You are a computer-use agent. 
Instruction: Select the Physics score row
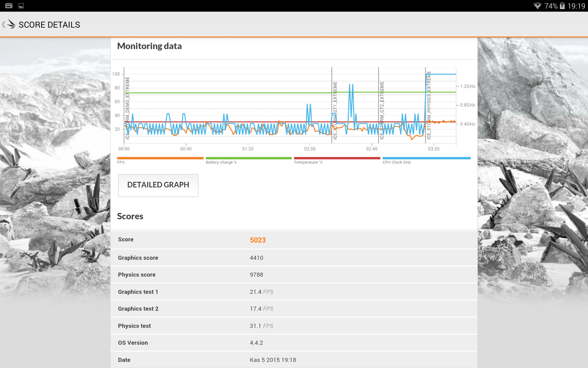coord(293,275)
